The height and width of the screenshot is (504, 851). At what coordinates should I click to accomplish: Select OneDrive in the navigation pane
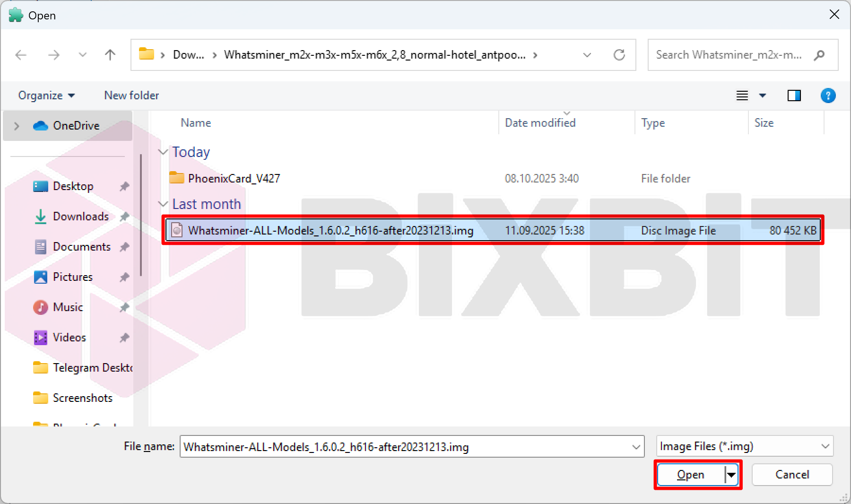(68, 126)
